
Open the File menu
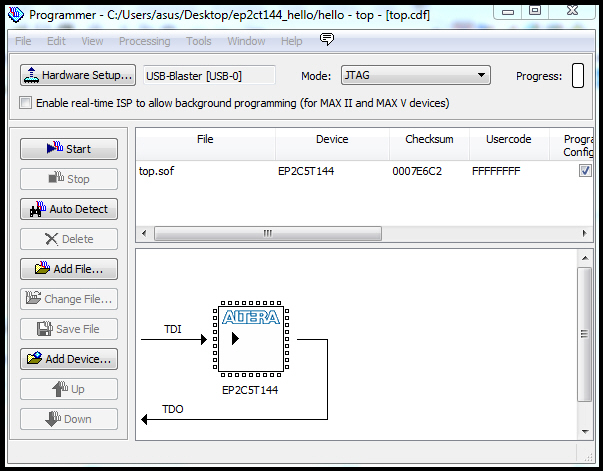(23, 41)
